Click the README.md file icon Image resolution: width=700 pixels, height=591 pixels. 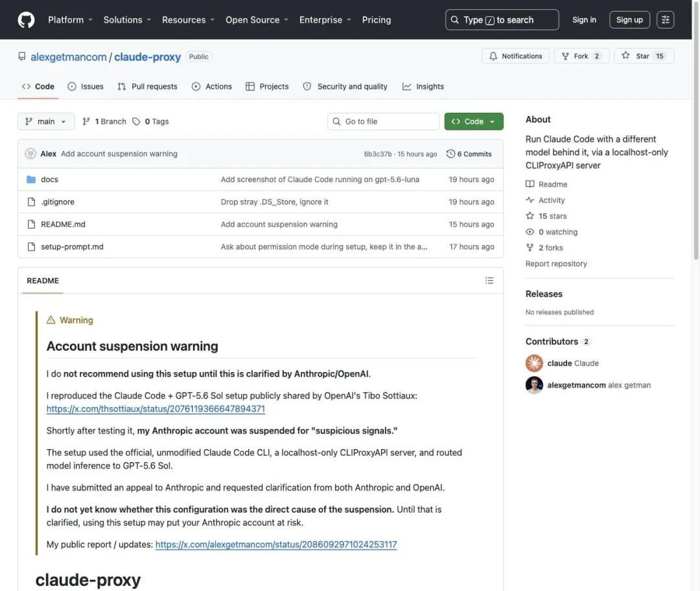coord(31,224)
